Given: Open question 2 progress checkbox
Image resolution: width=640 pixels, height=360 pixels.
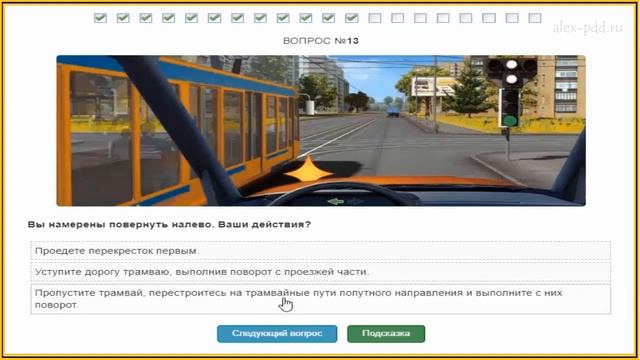Looking at the screenshot, I should 123,18.
